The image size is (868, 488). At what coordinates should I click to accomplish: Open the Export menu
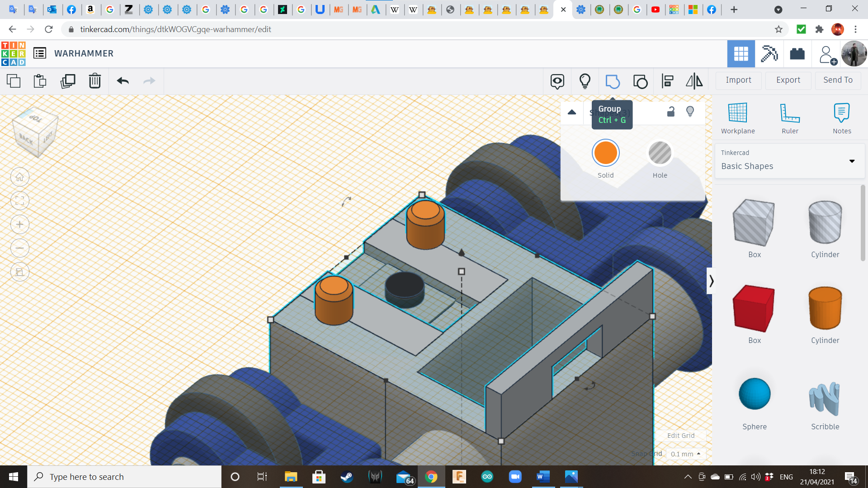tap(788, 80)
